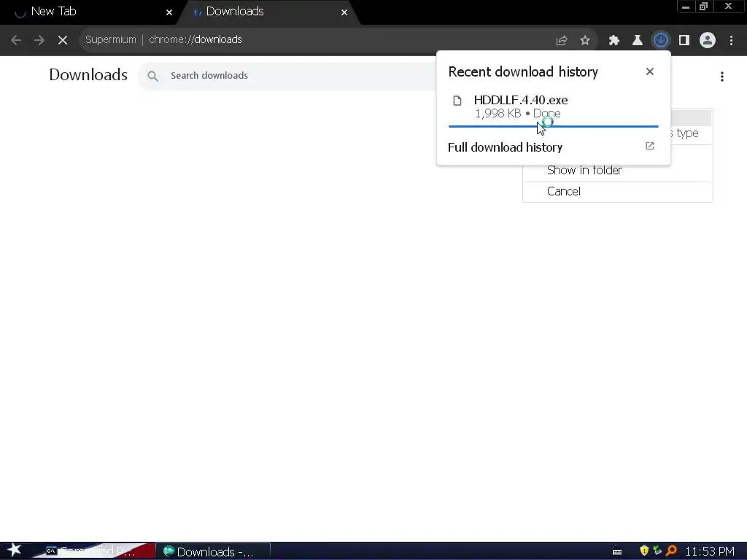The height and width of the screenshot is (560, 747).
Task: Bookmark this tab with the star icon
Action: pyautogui.click(x=585, y=41)
